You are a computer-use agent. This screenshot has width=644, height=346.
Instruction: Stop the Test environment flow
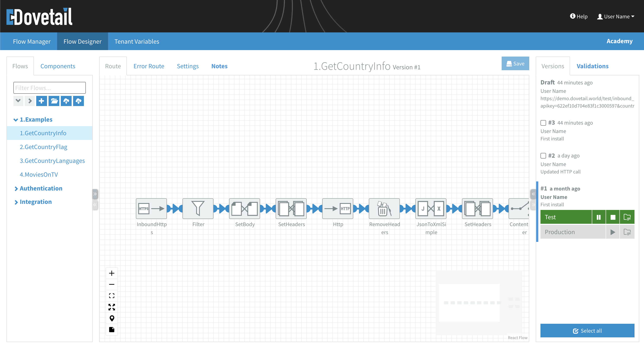pos(613,217)
